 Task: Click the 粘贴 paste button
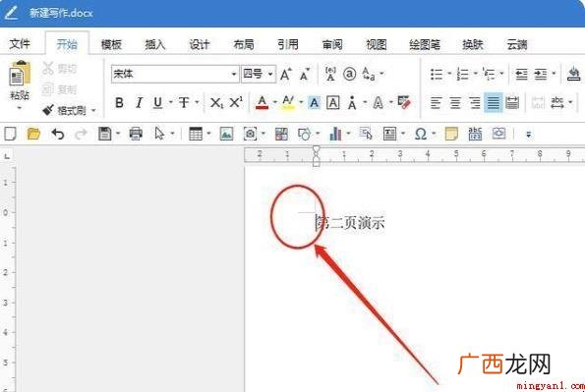click(20, 81)
